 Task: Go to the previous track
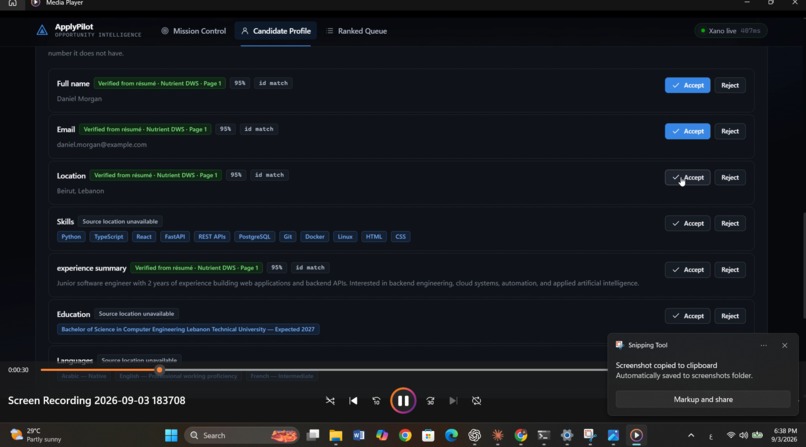point(353,401)
